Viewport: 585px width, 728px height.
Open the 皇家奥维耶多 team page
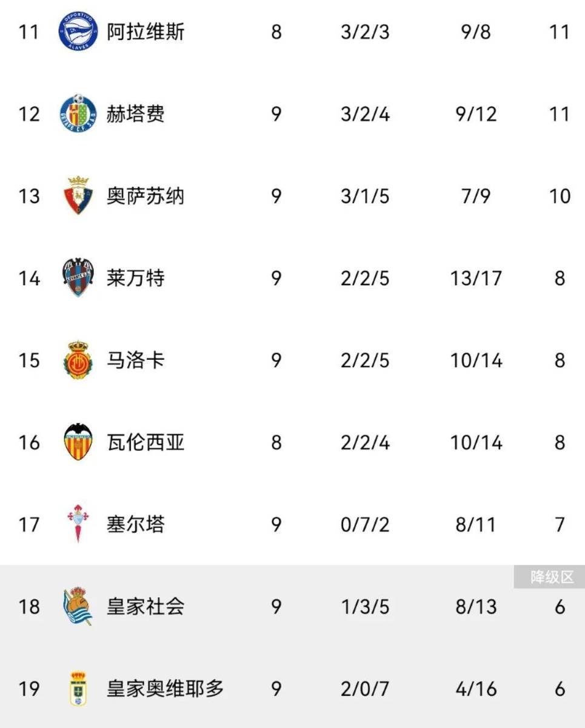[x=165, y=689]
